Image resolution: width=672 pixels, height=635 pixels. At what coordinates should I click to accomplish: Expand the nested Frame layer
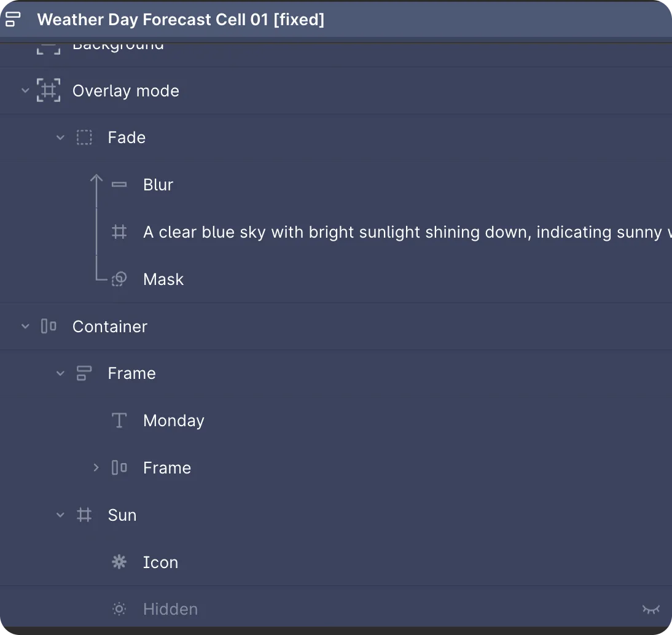click(x=96, y=467)
